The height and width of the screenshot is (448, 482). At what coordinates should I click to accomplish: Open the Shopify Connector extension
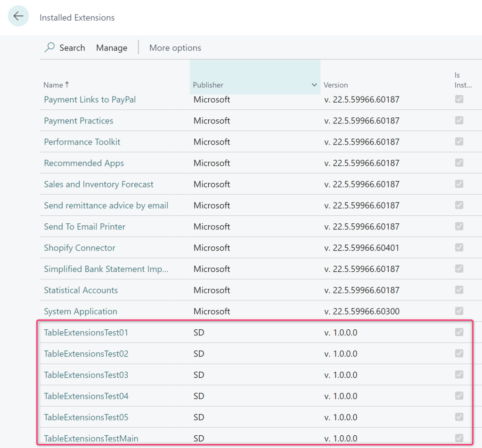click(79, 248)
